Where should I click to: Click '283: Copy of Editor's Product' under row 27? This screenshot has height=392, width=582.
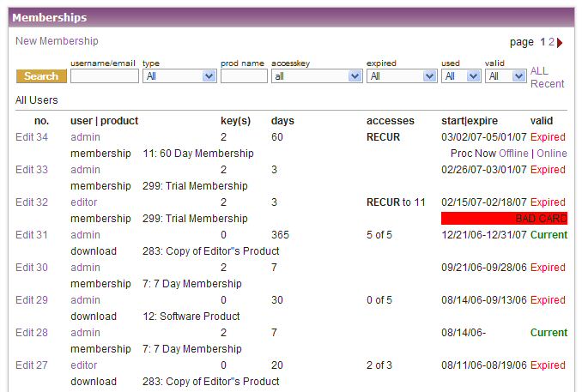pos(211,382)
